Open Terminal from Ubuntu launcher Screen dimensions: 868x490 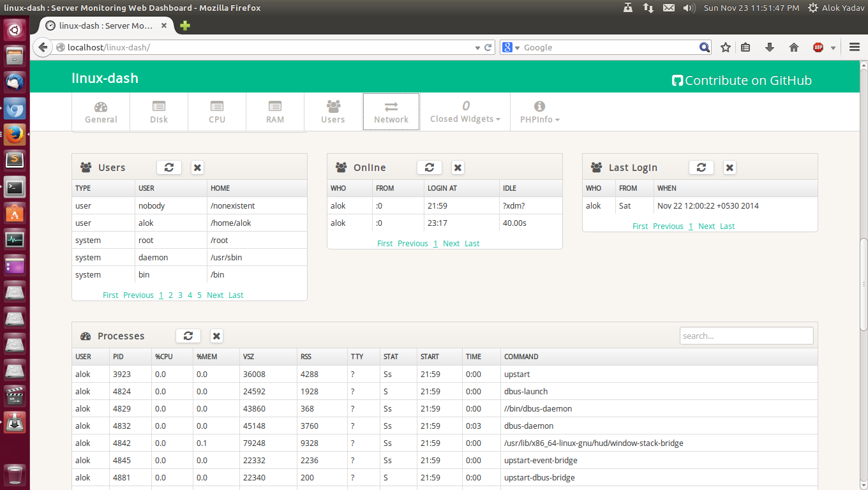(15, 188)
